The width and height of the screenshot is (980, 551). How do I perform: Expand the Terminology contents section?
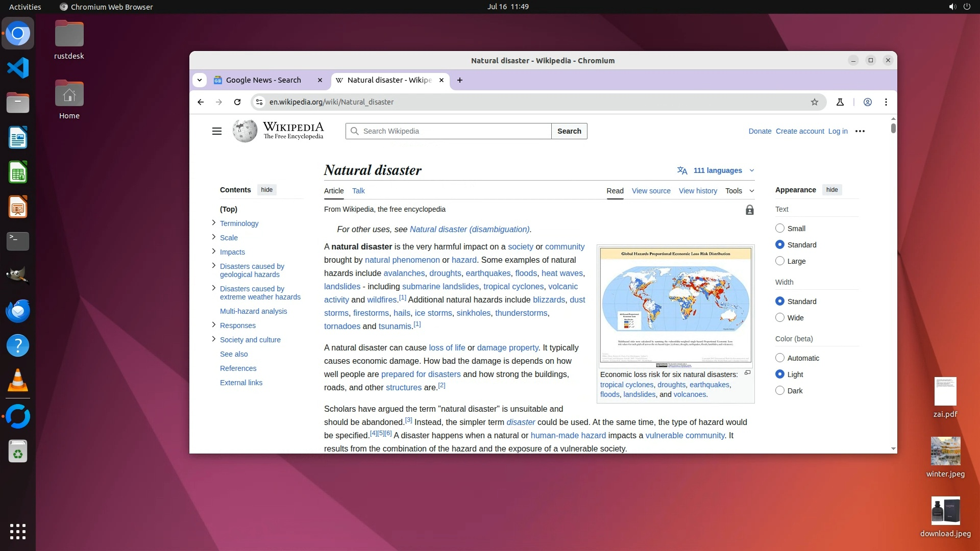pyautogui.click(x=214, y=223)
